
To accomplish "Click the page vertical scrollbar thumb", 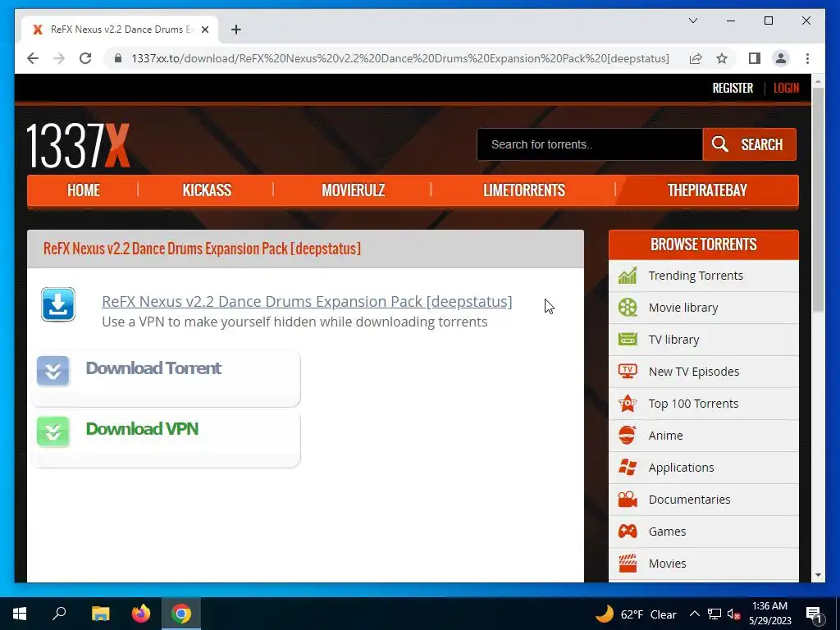I will (x=818, y=199).
